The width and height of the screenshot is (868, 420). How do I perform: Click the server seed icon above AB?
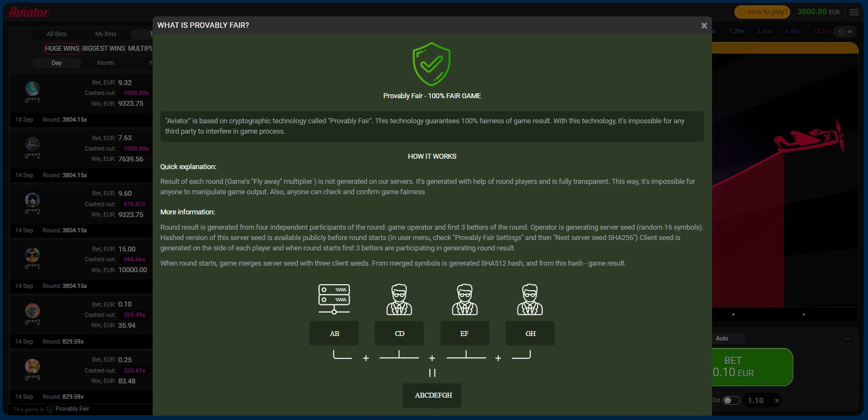(x=334, y=299)
